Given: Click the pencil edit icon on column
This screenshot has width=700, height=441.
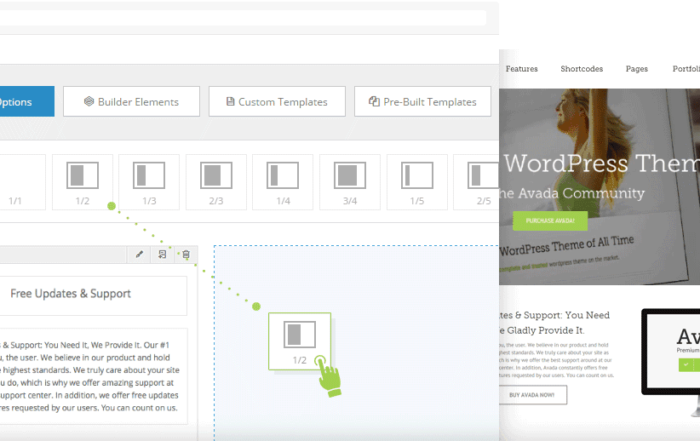Looking at the screenshot, I should pyautogui.click(x=139, y=254).
